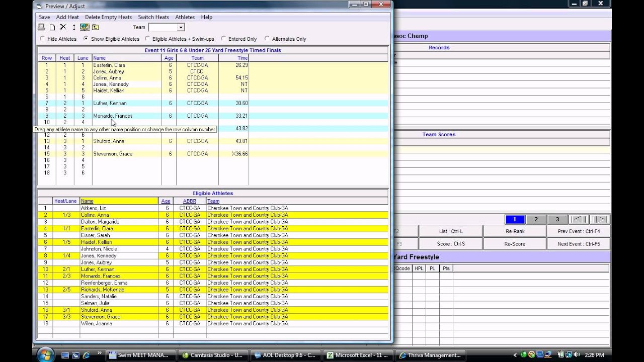
Task: Sort eligible athletes by Age column header
Action: 166,201
